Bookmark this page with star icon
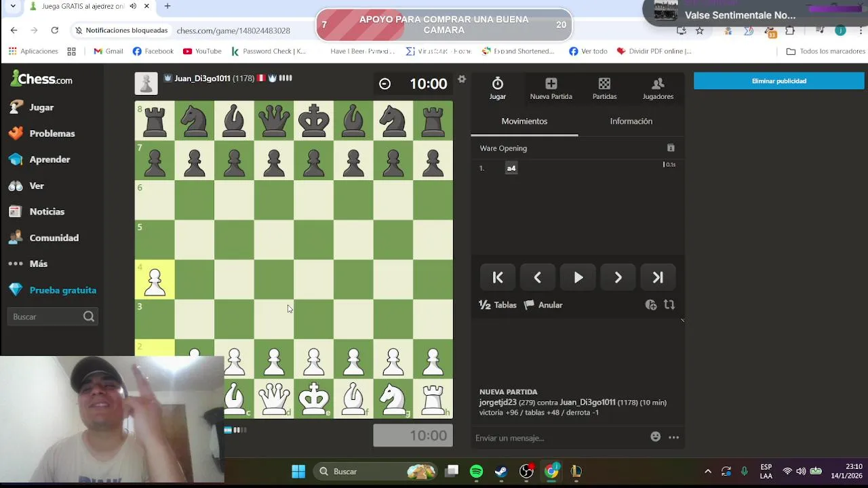This screenshot has height=488, width=868. point(700,30)
